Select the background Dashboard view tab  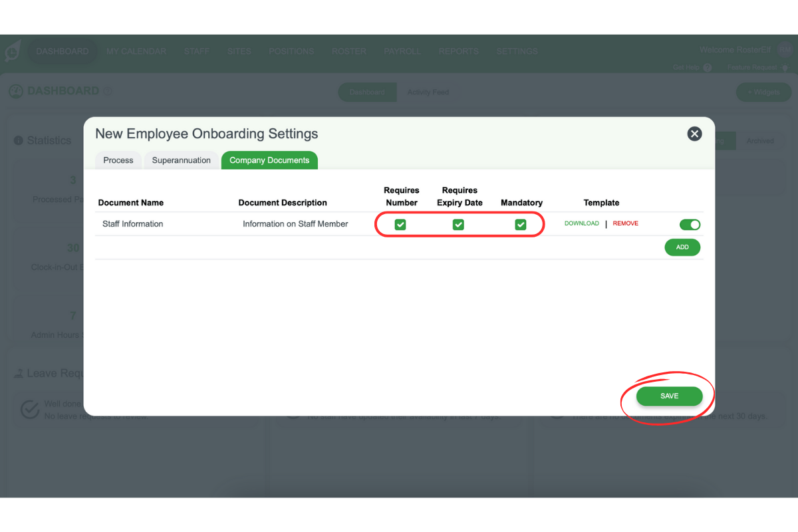(367, 92)
